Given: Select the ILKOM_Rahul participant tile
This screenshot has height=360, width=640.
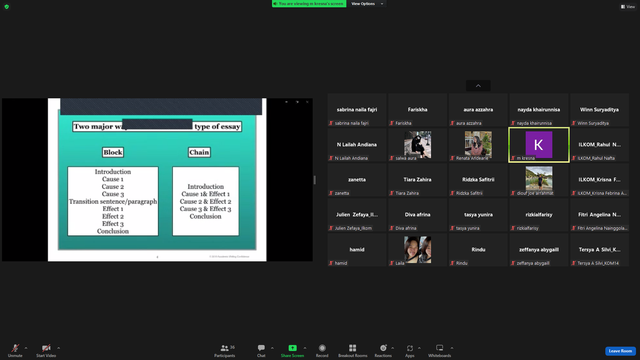Looking at the screenshot, I should [599, 145].
